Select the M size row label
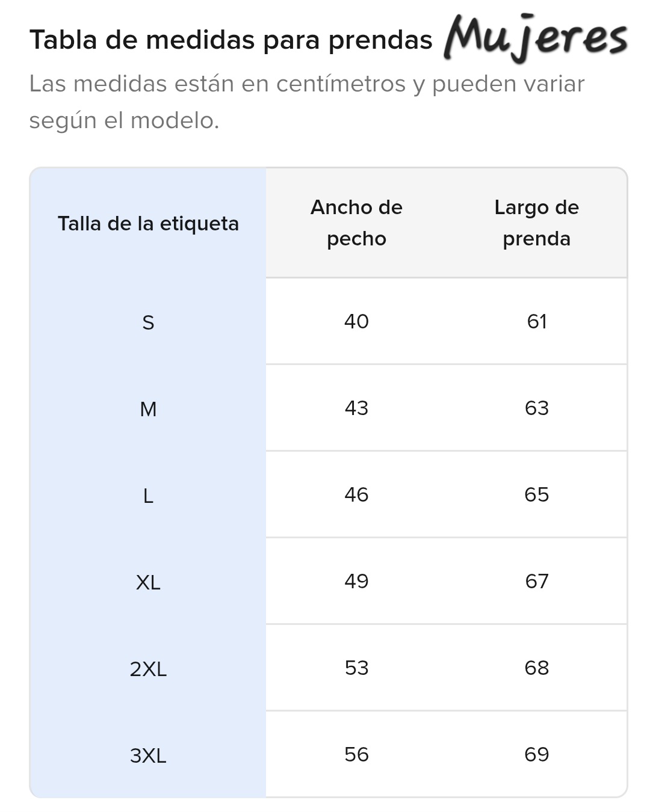Viewport: 650px width, 812px height. 148,410
